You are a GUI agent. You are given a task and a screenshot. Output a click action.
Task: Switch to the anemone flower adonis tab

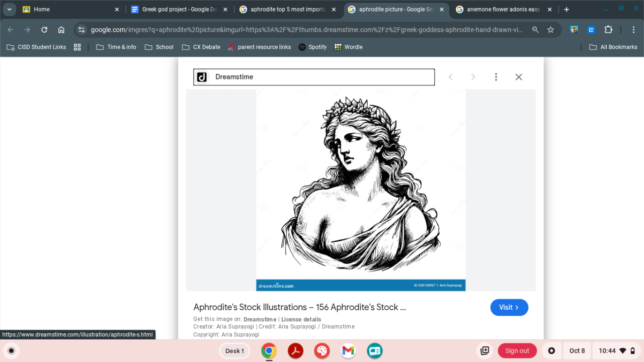[504, 10]
